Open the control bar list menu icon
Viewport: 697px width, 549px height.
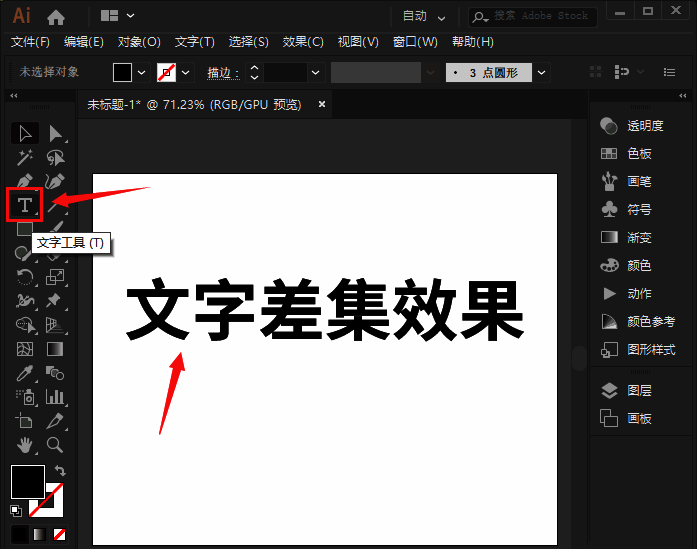coord(669,72)
